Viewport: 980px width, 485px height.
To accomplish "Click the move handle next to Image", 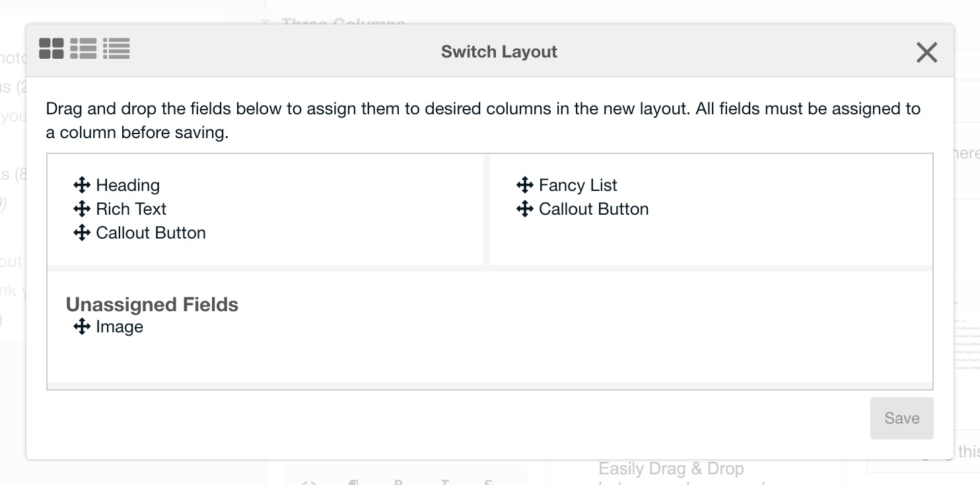I will [82, 326].
